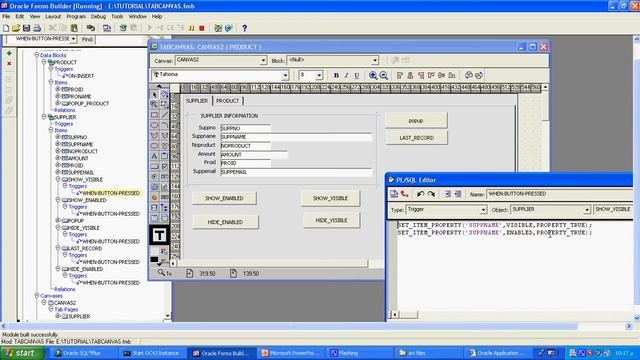The image size is (640, 360).
Task: Click the Print icon in main toolbar
Action: [x=37, y=28]
